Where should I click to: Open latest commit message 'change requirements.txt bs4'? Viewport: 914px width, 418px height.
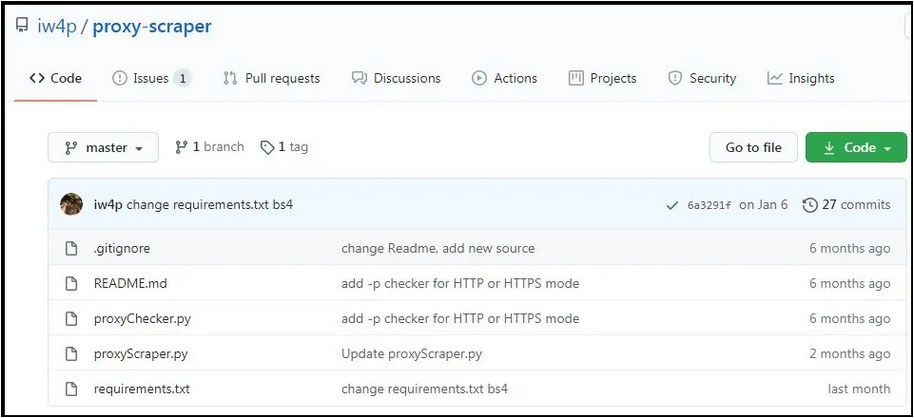point(210,205)
